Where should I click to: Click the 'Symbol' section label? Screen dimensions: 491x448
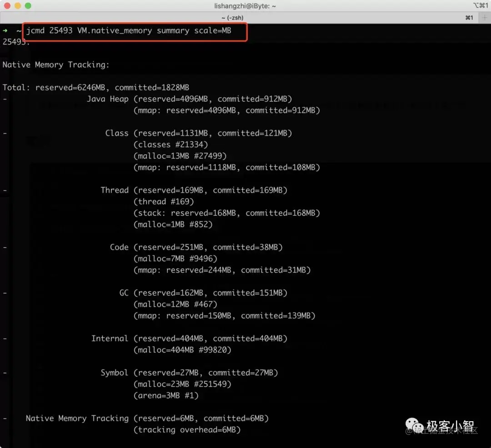pyautogui.click(x=115, y=373)
